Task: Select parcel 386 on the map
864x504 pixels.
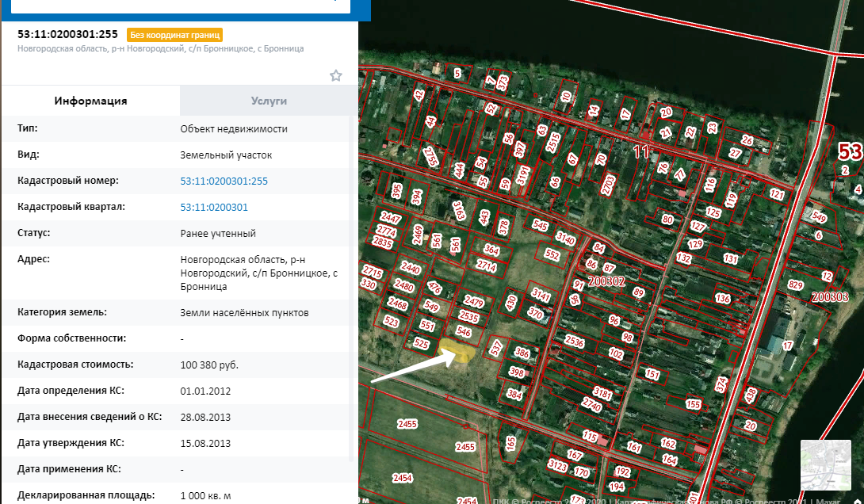Action: click(x=522, y=353)
